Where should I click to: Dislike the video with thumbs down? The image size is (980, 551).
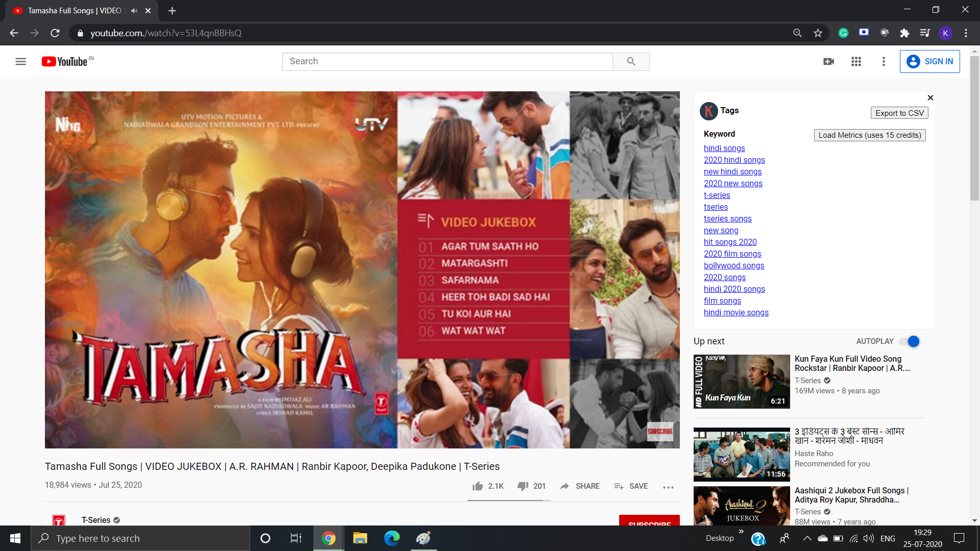click(x=523, y=486)
